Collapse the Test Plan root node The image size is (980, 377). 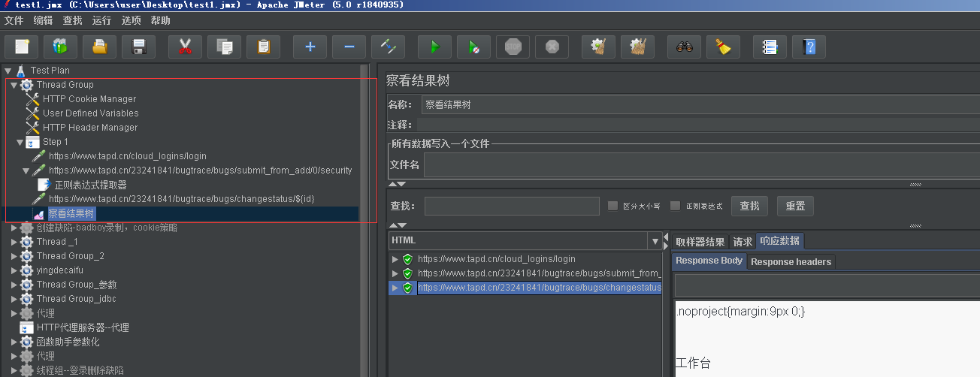(x=8, y=71)
